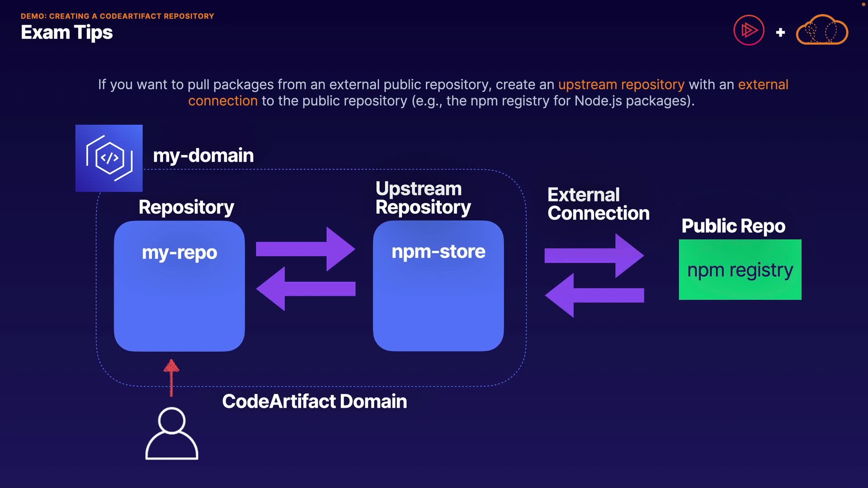Click the Exam Tips heading
This screenshot has width=868, height=488.
[x=67, y=33]
